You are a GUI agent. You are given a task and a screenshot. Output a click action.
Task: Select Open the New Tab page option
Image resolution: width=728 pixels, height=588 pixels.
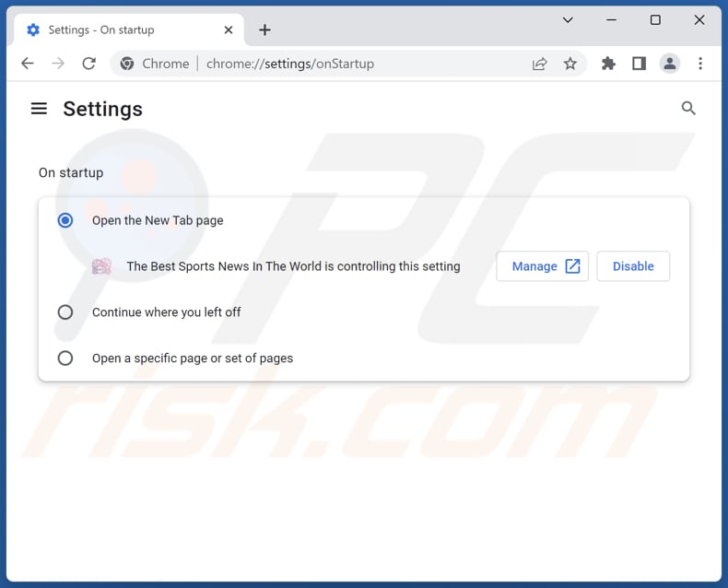tap(65, 220)
